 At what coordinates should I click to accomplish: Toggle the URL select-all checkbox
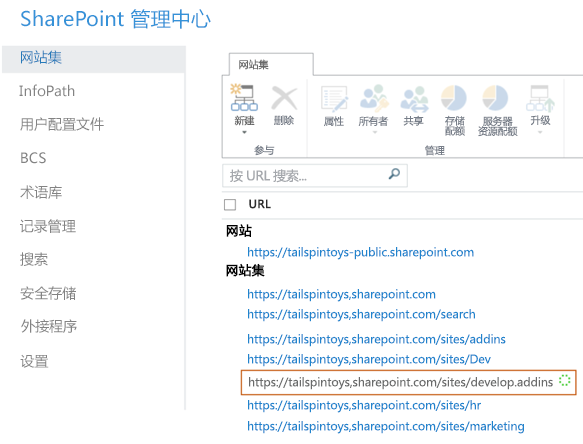coord(230,205)
